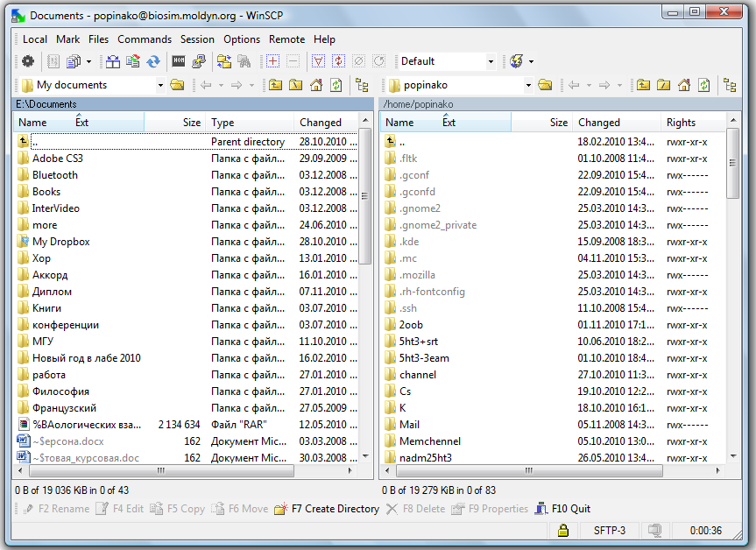Image resolution: width=756 pixels, height=550 pixels.
Task: Click open-folder icon beside popinako
Action: (x=545, y=85)
